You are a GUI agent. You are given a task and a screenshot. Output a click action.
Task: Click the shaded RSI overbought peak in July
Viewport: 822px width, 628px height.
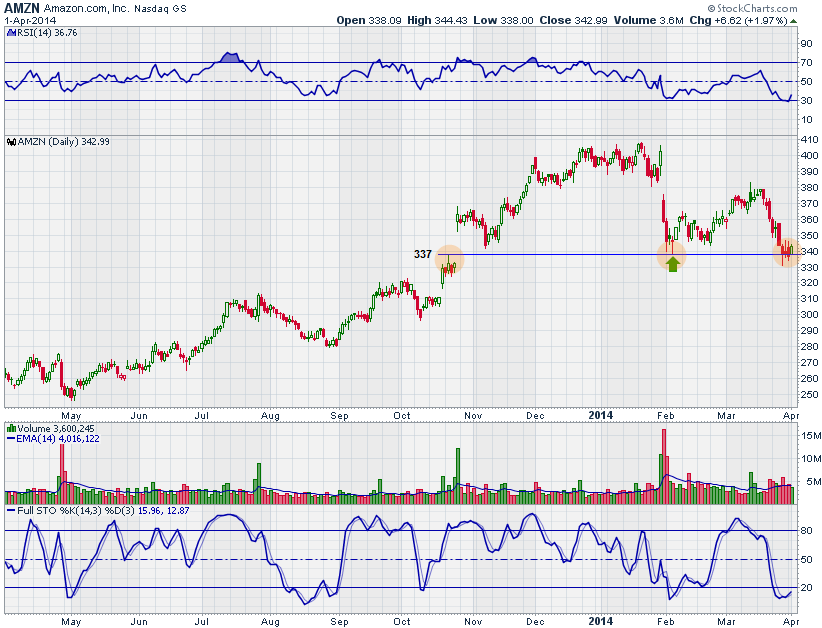[x=230, y=58]
